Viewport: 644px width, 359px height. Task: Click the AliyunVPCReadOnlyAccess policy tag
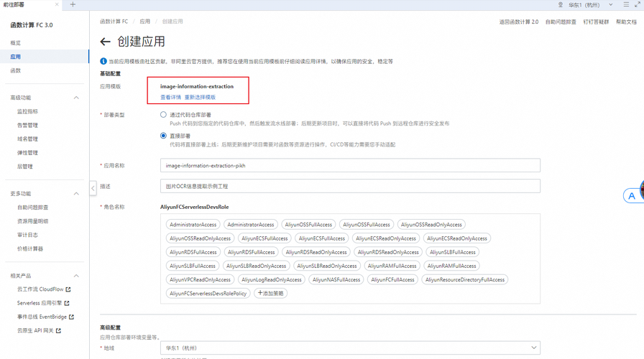[200, 280]
